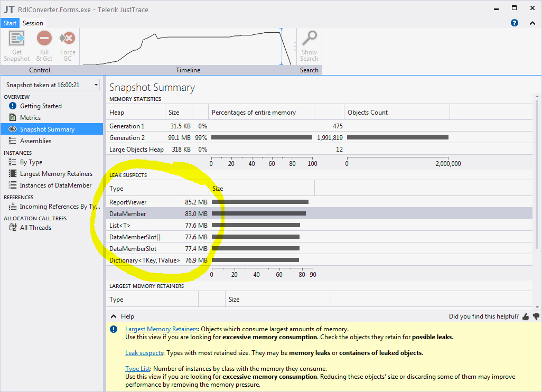Click the Getting Started info icon
Screen dimensions: 542x392
point(13,106)
